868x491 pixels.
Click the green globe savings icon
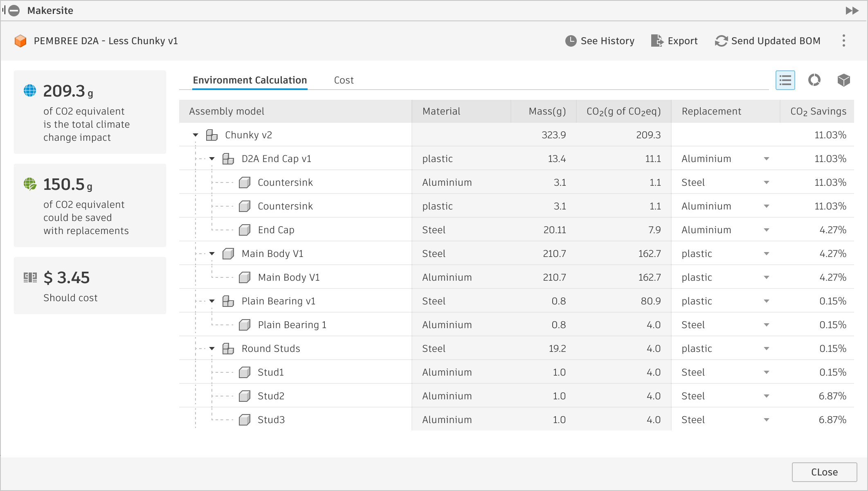30,184
